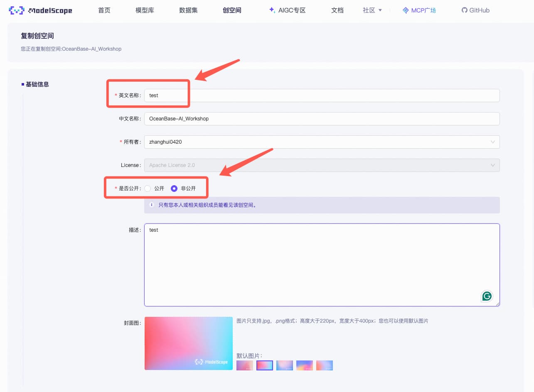Click the 中文名称 input field
Image resolution: width=534 pixels, height=392 pixels.
pyautogui.click(x=322, y=119)
